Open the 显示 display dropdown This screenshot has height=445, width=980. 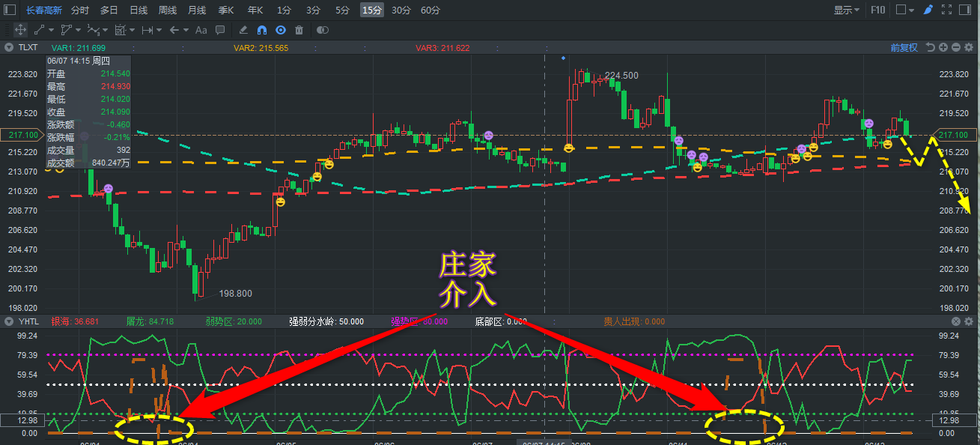[846, 10]
